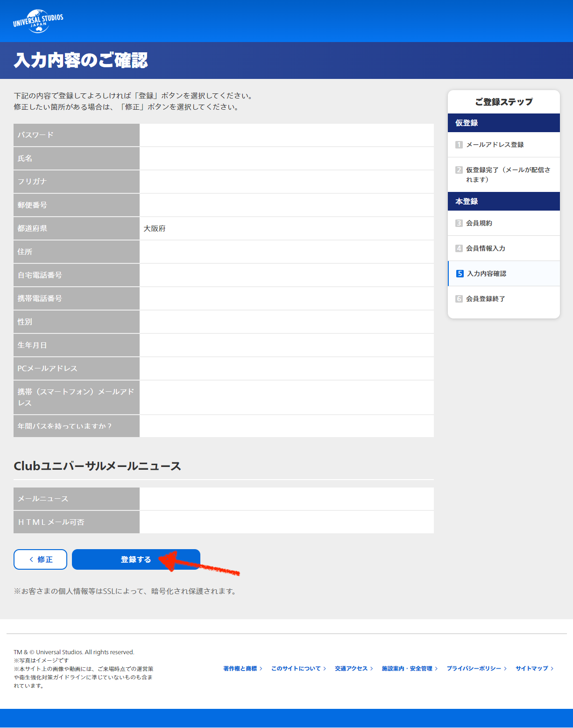Click the 登録する button
The image size is (573, 728).
click(136, 559)
